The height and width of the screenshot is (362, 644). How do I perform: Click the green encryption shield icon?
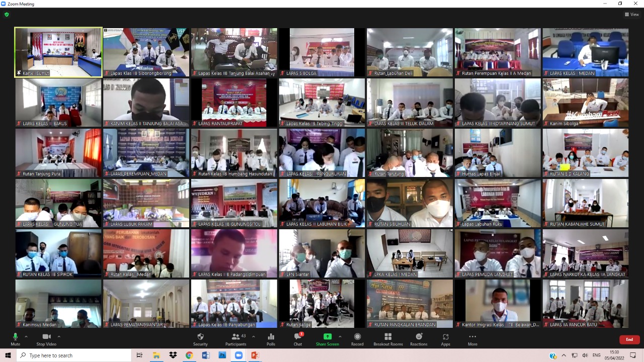pyautogui.click(x=7, y=15)
